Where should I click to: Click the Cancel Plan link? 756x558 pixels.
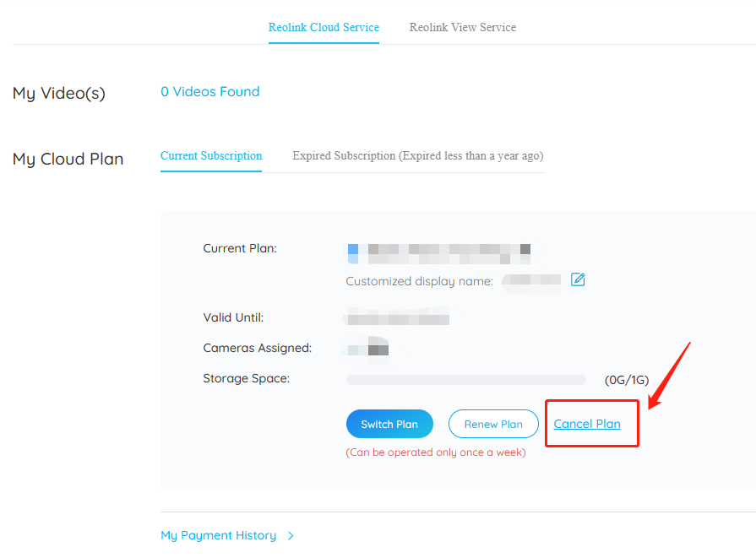(587, 424)
